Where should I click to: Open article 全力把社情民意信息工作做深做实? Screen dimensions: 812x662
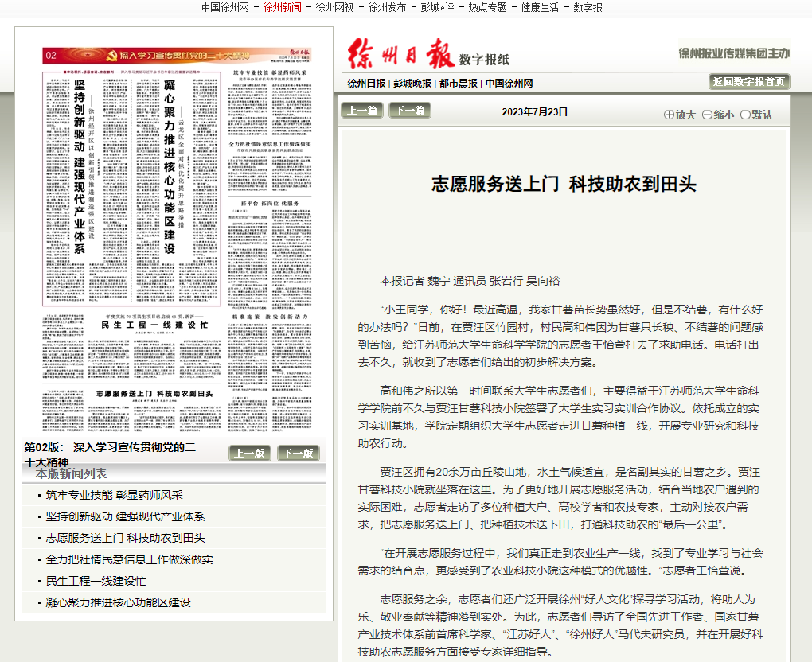[129, 559]
